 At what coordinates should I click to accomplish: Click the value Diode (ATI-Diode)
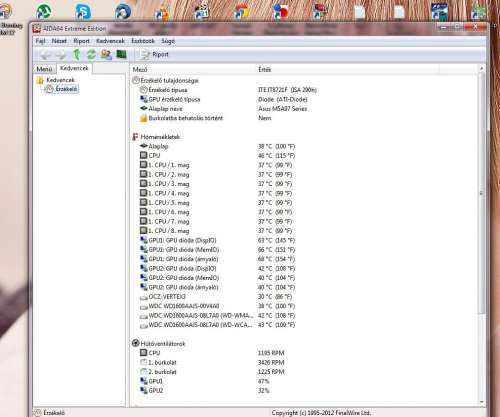pyautogui.click(x=283, y=99)
